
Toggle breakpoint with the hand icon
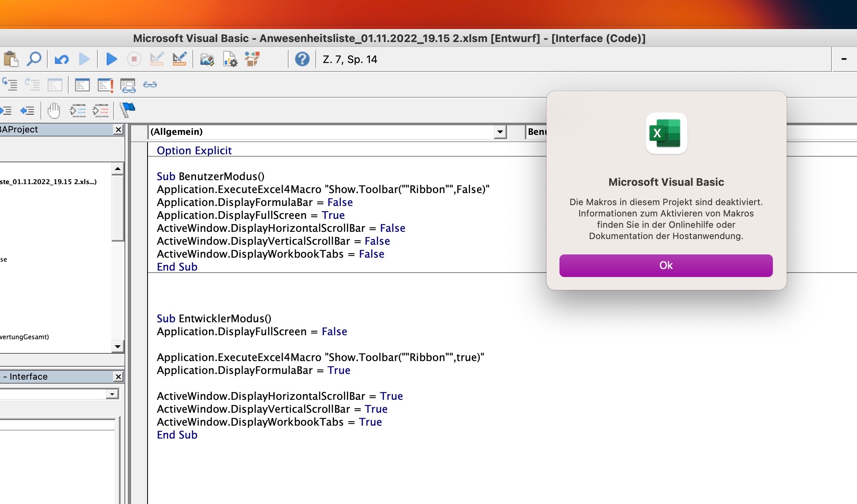pyautogui.click(x=53, y=110)
